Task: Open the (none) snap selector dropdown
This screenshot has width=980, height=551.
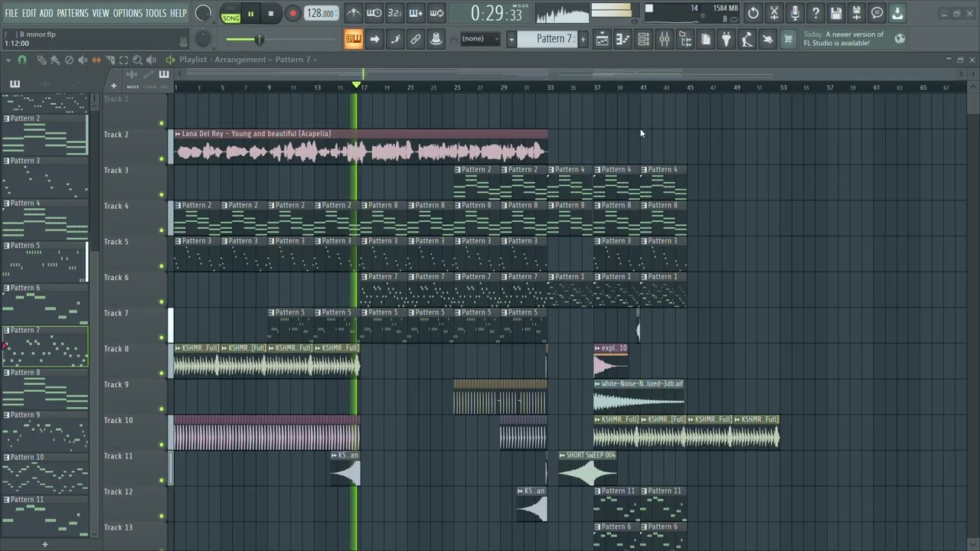Action: (481, 39)
